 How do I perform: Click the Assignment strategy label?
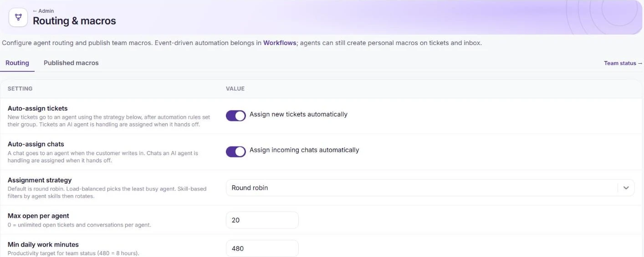[x=40, y=180]
